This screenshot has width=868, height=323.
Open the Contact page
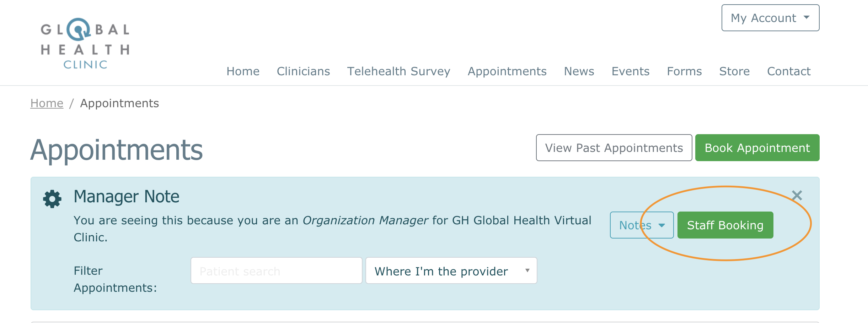pyautogui.click(x=788, y=71)
